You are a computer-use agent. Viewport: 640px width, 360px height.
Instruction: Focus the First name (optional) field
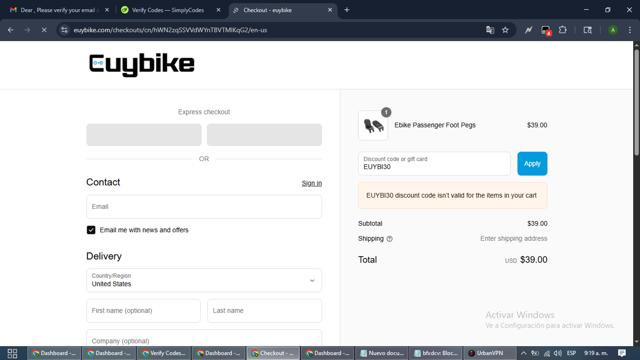click(x=143, y=311)
